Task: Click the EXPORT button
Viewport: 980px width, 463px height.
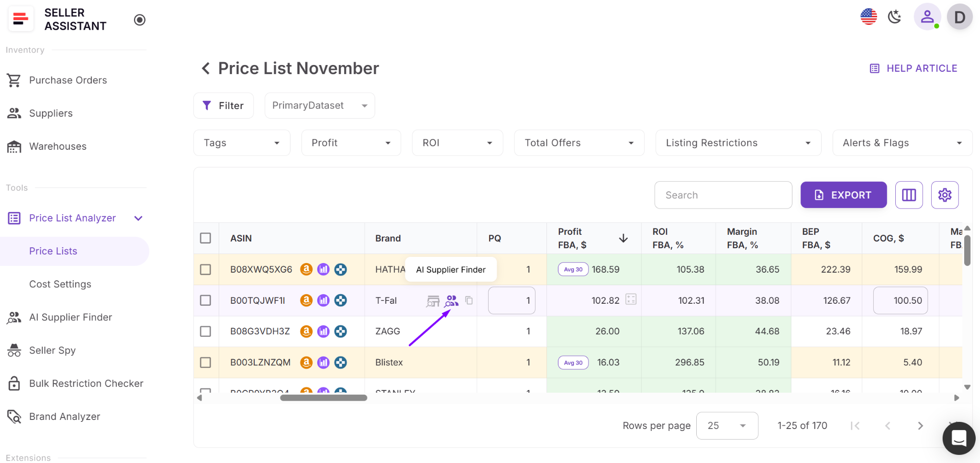Action: [x=843, y=195]
